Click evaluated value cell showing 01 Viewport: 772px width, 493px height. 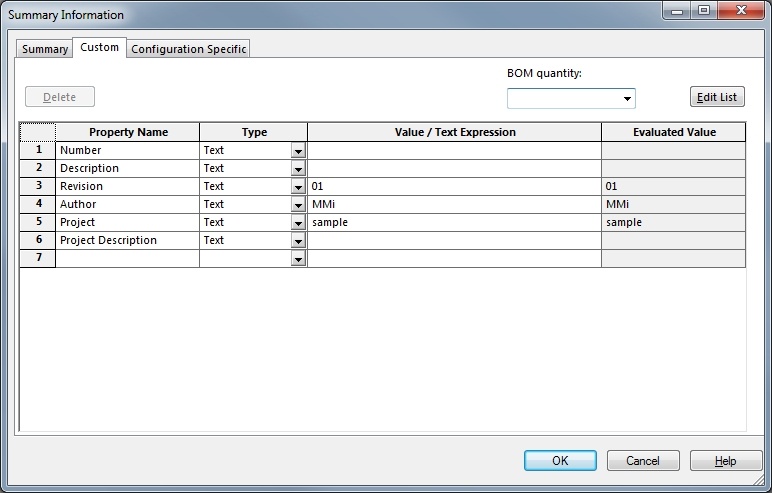click(674, 186)
